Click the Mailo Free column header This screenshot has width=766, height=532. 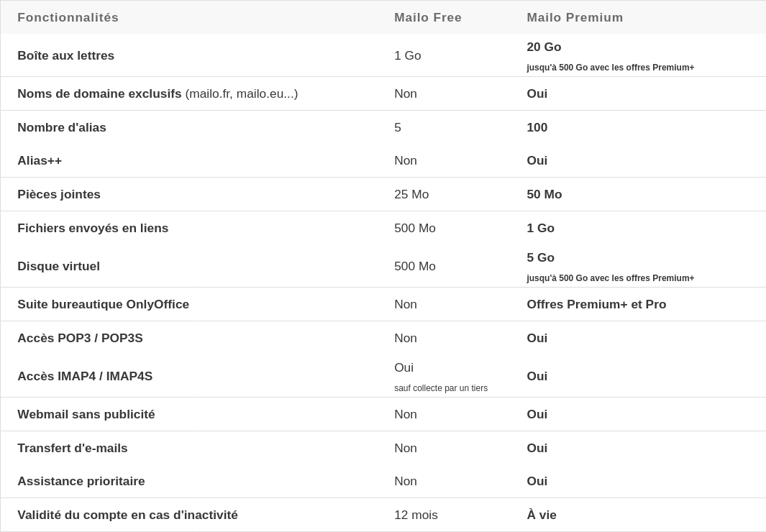click(x=428, y=17)
